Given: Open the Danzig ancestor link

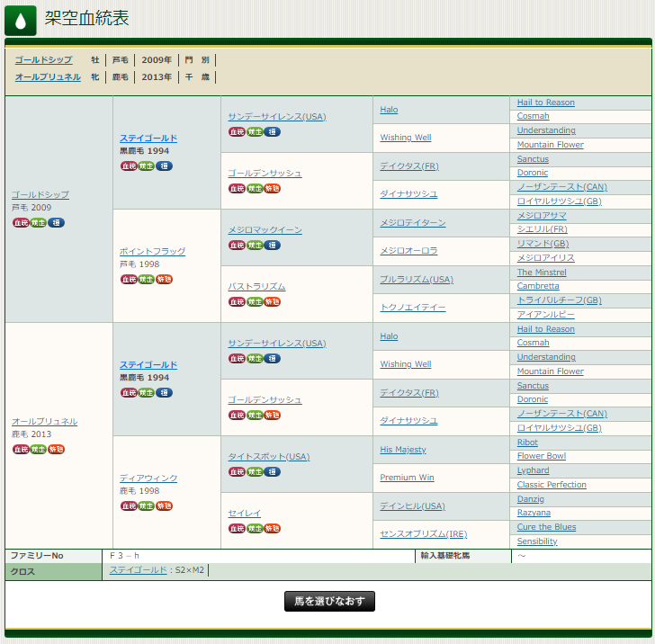Looking at the screenshot, I should tap(531, 498).
